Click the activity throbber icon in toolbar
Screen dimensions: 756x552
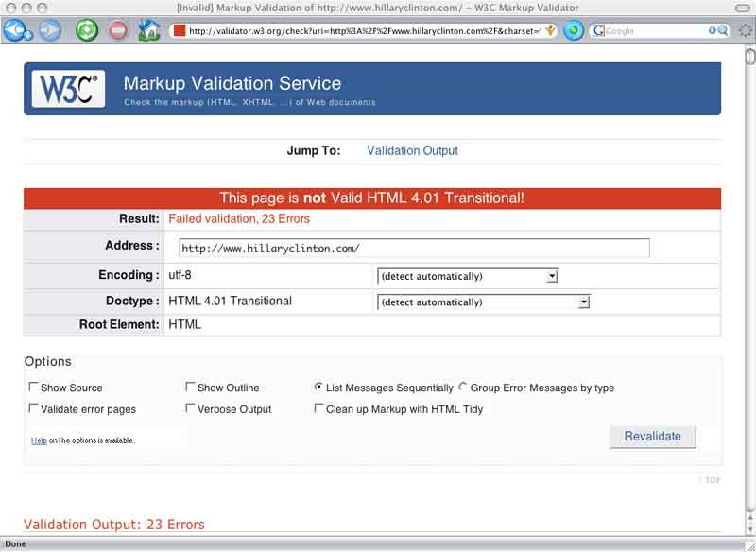[746, 31]
